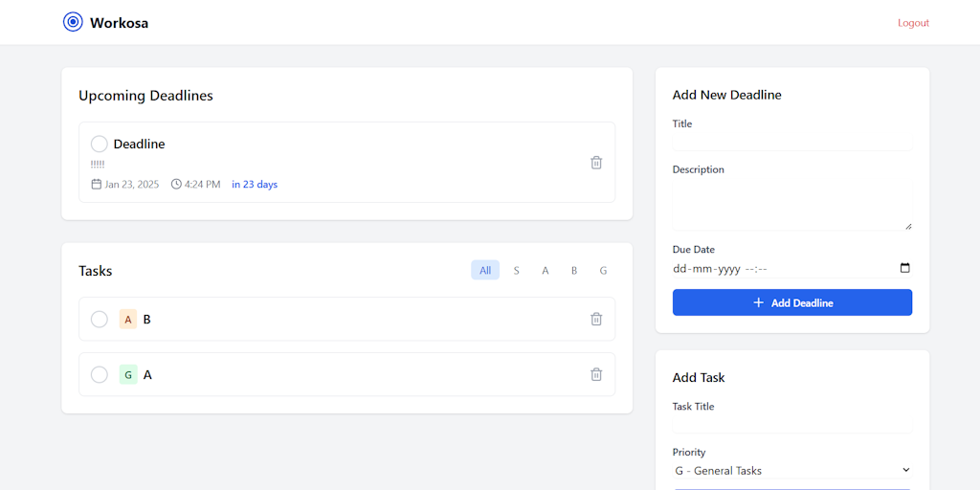Screen dimensions: 980x490
Task: Open the Due Date calendar picker icon
Action: click(x=905, y=269)
